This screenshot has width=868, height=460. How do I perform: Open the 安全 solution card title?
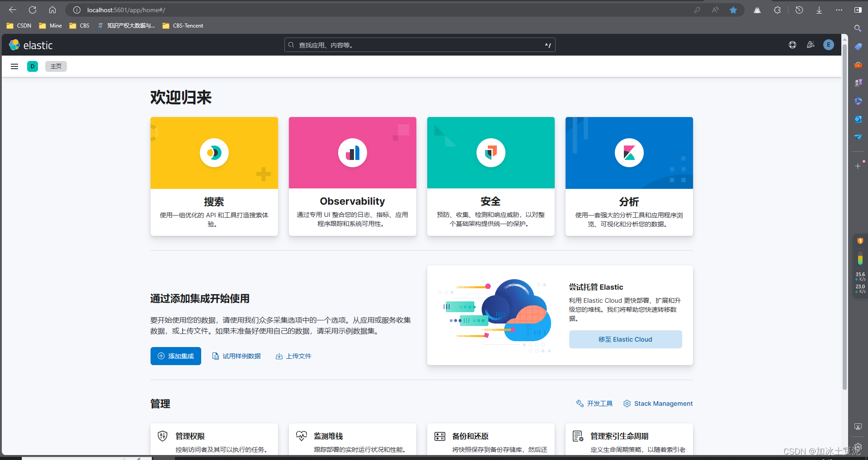click(491, 202)
